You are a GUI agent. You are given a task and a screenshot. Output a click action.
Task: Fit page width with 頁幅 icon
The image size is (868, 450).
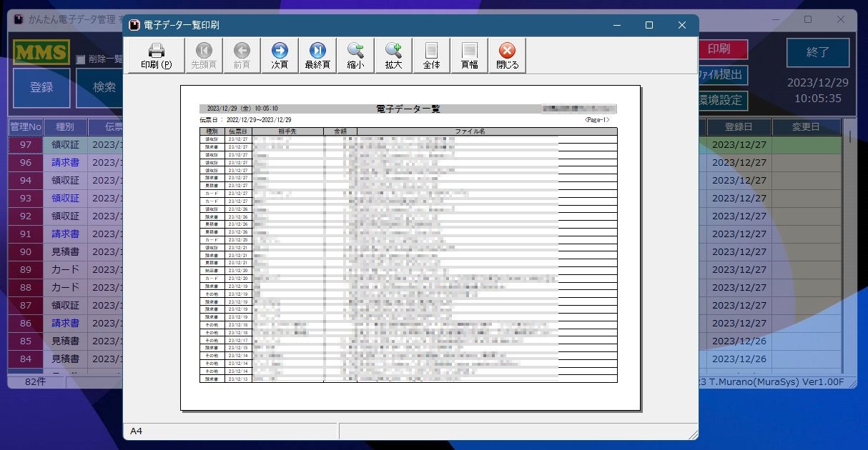coord(469,56)
